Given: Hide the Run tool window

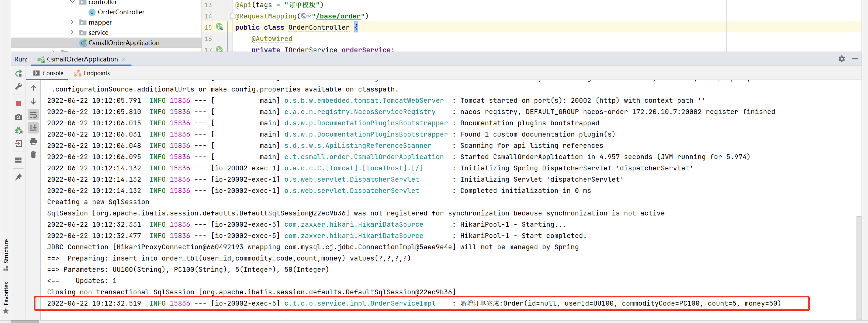Looking at the screenshot, I should point(855,59).
